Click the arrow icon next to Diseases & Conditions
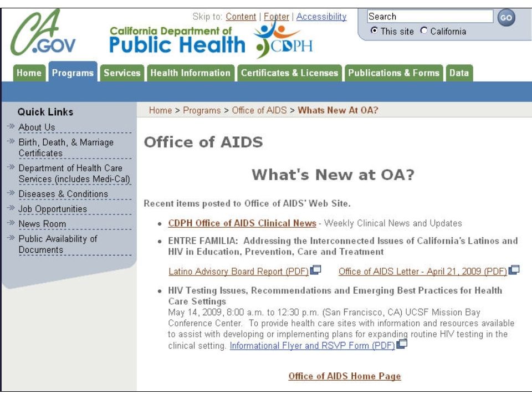 [x=11, y=193]
